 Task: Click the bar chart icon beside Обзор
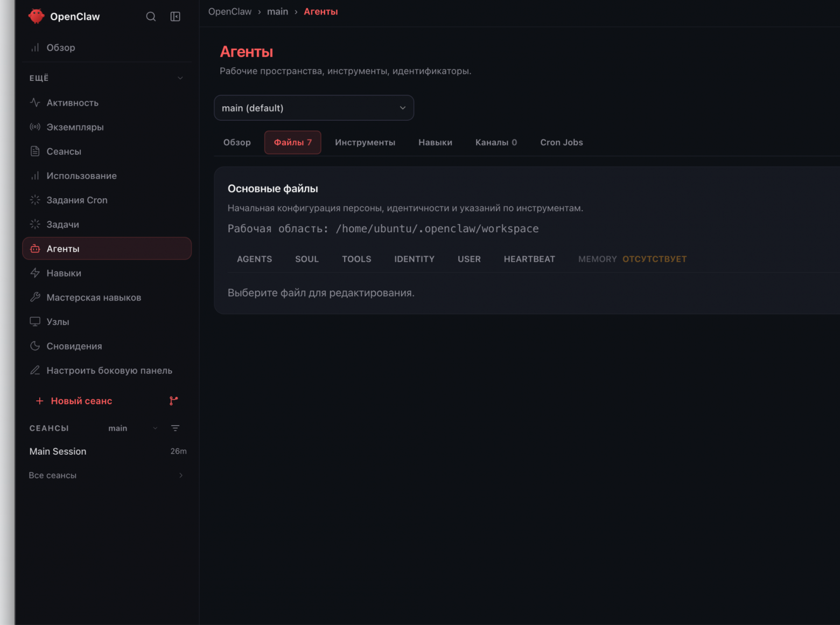pos(35,47)
